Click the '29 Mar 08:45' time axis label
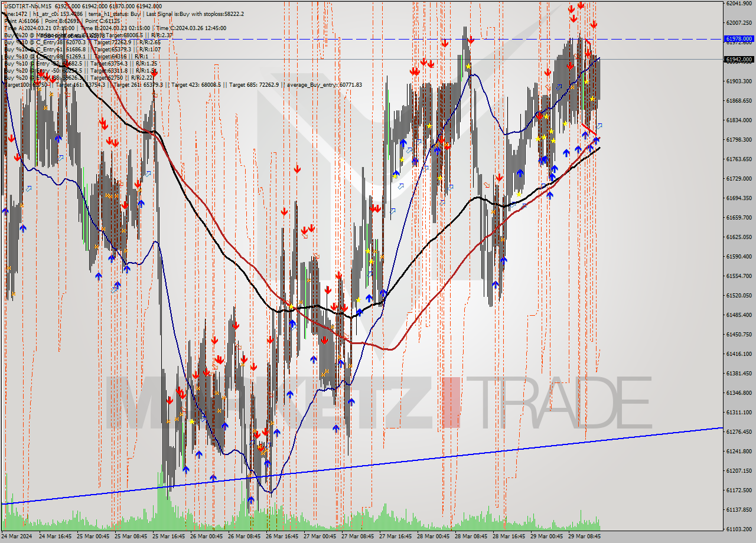This screenshot has height=543, width=756. point(585,537)
